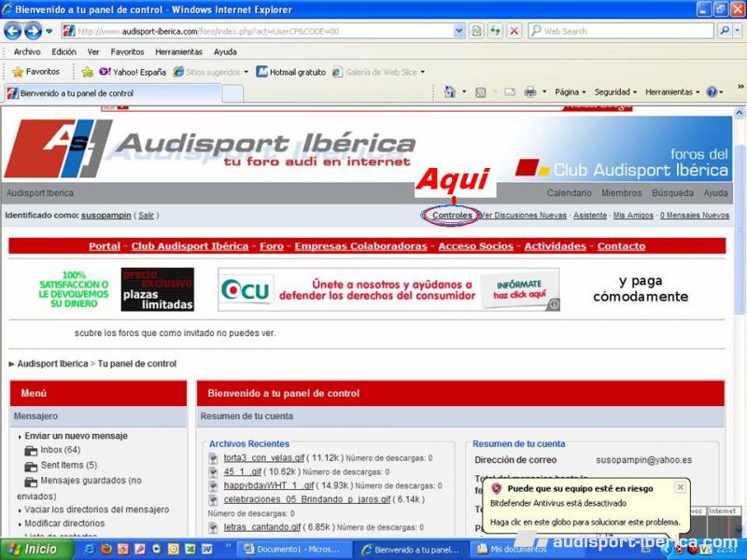The width and height of the screenshot is (747, 560).
Task: Click the blue Help question mark icon
Action: [712, 92]
